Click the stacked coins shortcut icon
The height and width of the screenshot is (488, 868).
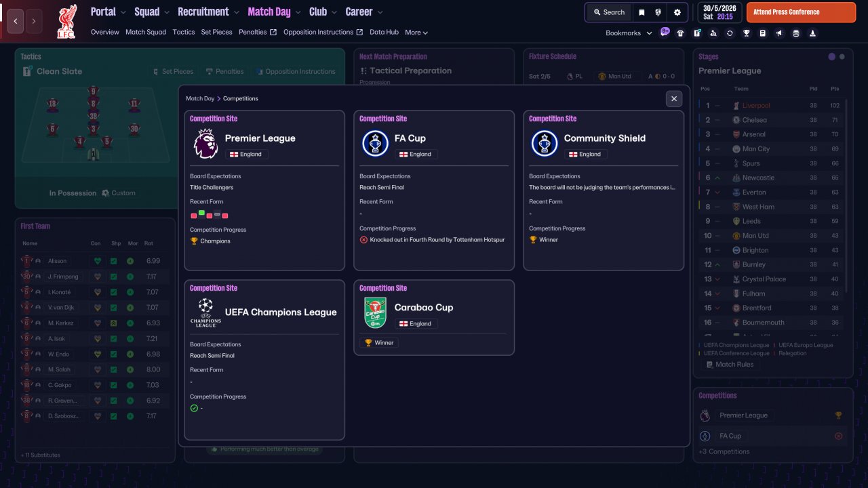[x=796, y=33]
